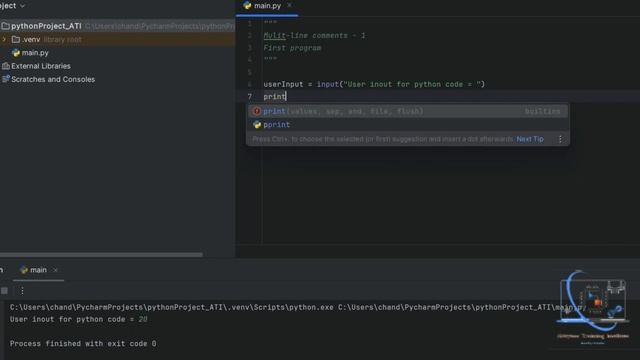This screenshot has width=640, height=360.
Task: Click the .venv folder icon
Action: (16, 40)
